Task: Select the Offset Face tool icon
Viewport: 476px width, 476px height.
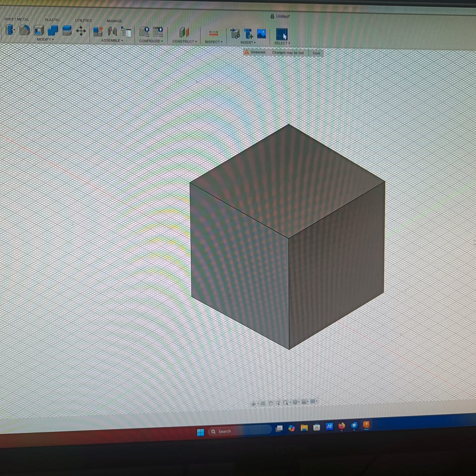Action: pyautogui.click(x=67, y=31)
